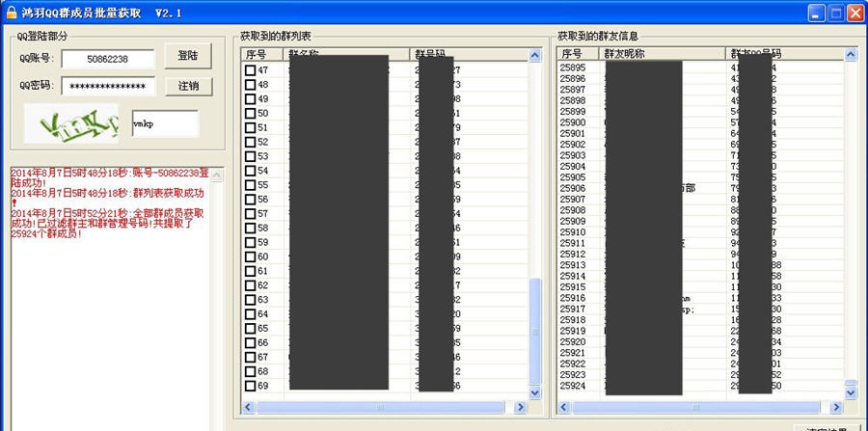Click the 群友昵称 column header
This screenshot has height=431, width=868.
pos(662,54)
